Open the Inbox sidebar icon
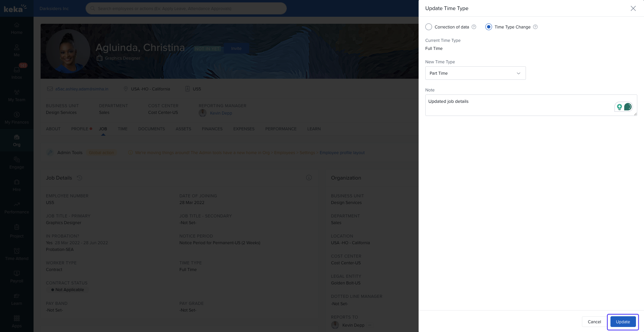 coord(16,72)
